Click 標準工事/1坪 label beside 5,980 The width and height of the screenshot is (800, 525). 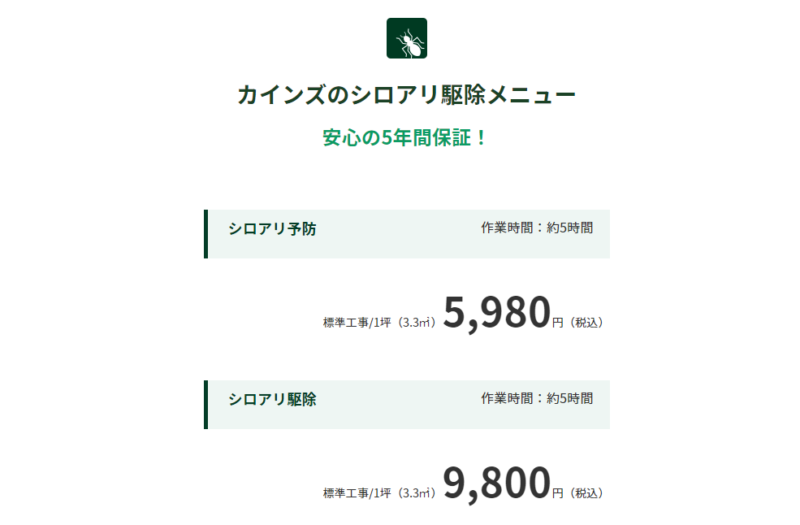point(357,322)
